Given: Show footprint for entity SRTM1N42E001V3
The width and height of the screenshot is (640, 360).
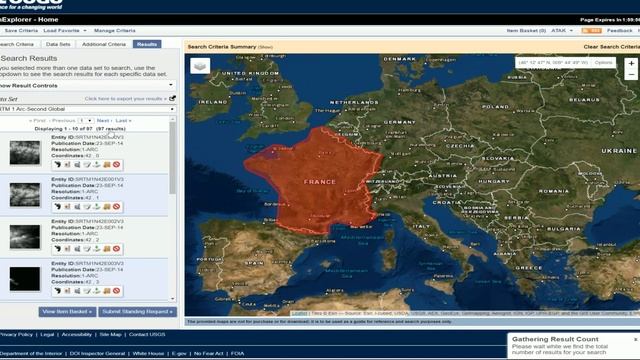Looking at the screenshot, I should 58,207.
